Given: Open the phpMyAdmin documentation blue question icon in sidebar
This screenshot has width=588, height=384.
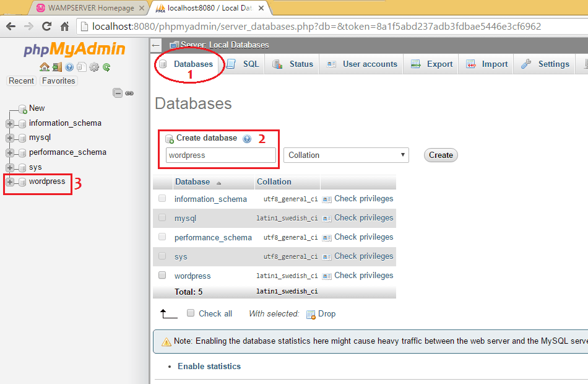Looking at the screenshot, I should tap(69, 67).
